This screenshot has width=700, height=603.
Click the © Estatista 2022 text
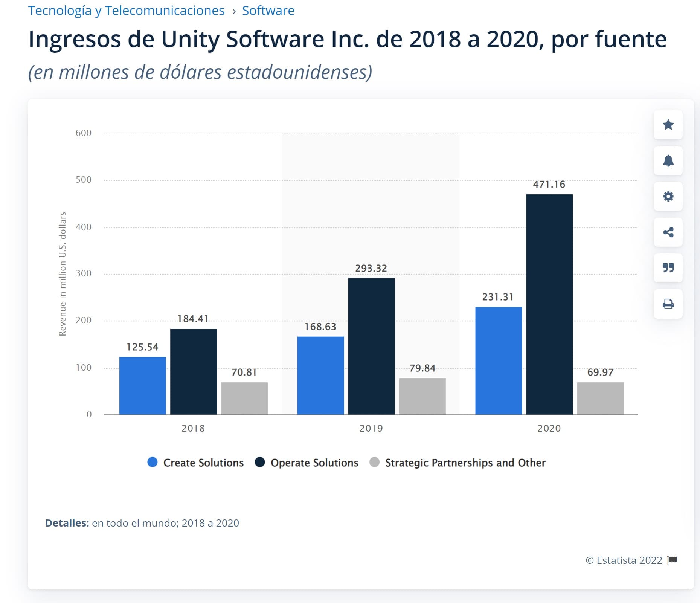click(624, 560)
